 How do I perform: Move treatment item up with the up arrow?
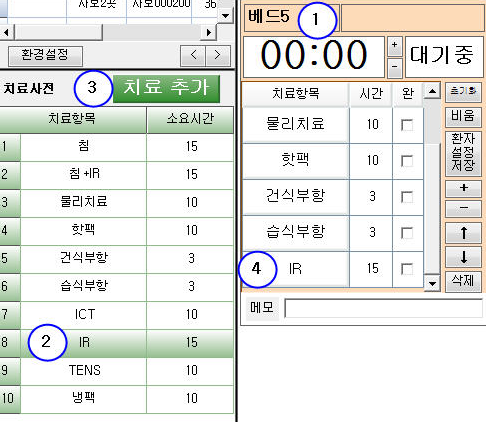point(463,233)
